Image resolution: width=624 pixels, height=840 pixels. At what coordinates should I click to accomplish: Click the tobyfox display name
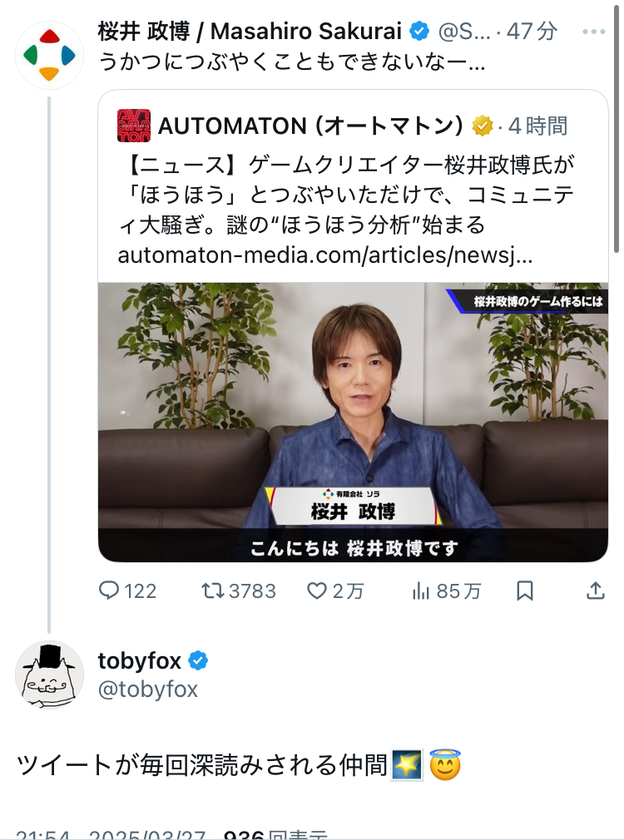point(139,661)
